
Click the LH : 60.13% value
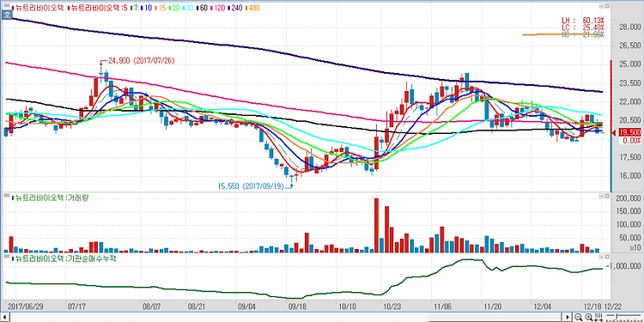pos(583,21)
